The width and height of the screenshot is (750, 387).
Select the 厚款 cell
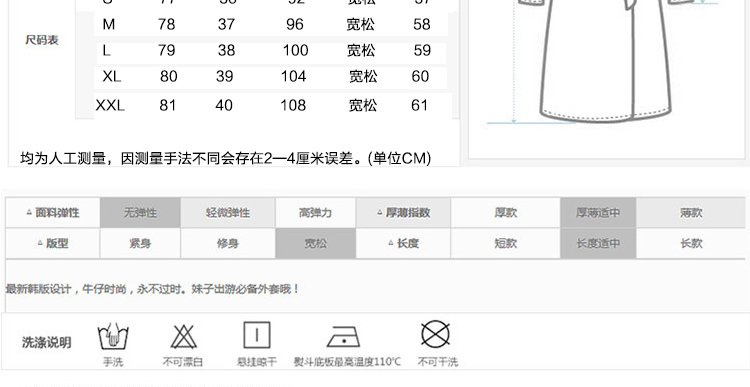point(506,212)
